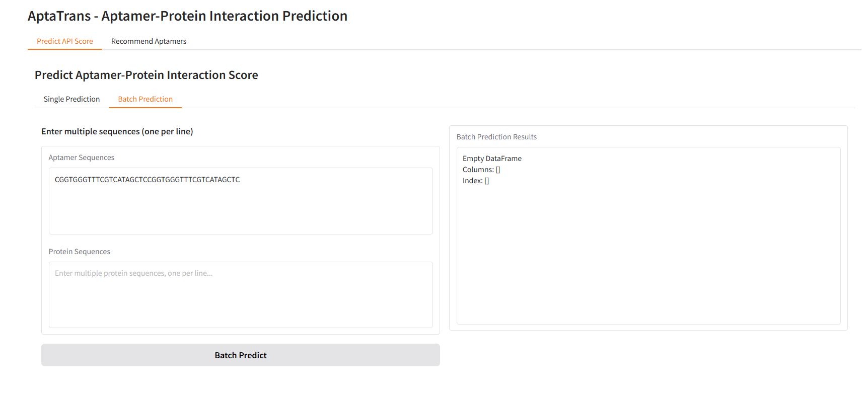Select the Single Prediction sub-tab
Viewport: 868px width, 398px height.
[71, 99]
